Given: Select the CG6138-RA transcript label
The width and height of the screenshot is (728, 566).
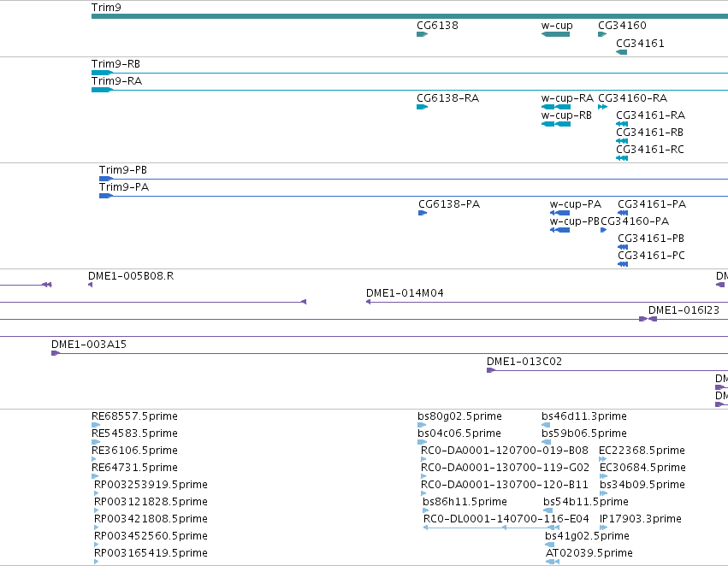Looking at the screenshot, I should [x=447, y=97].
